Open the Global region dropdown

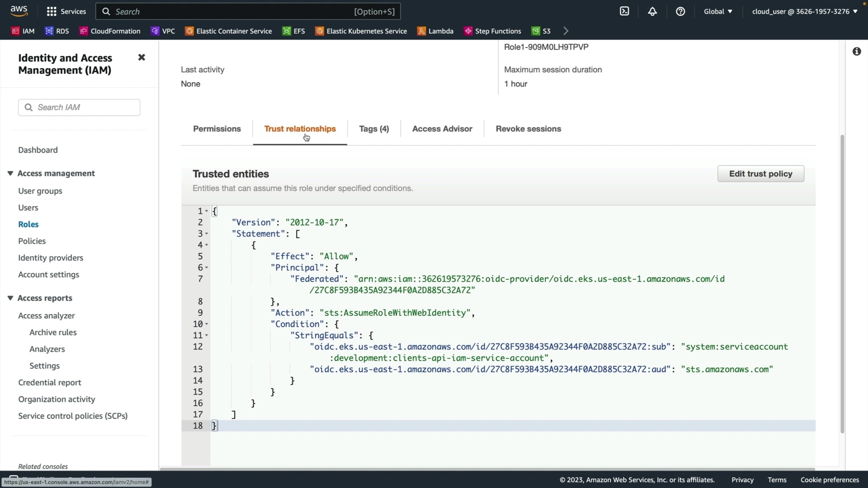(718, 11)
